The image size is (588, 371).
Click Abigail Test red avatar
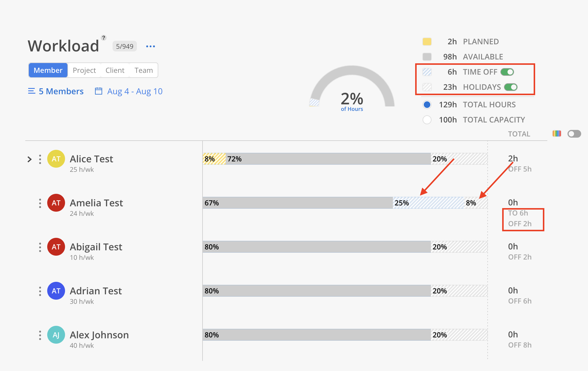tap(56, 247)
